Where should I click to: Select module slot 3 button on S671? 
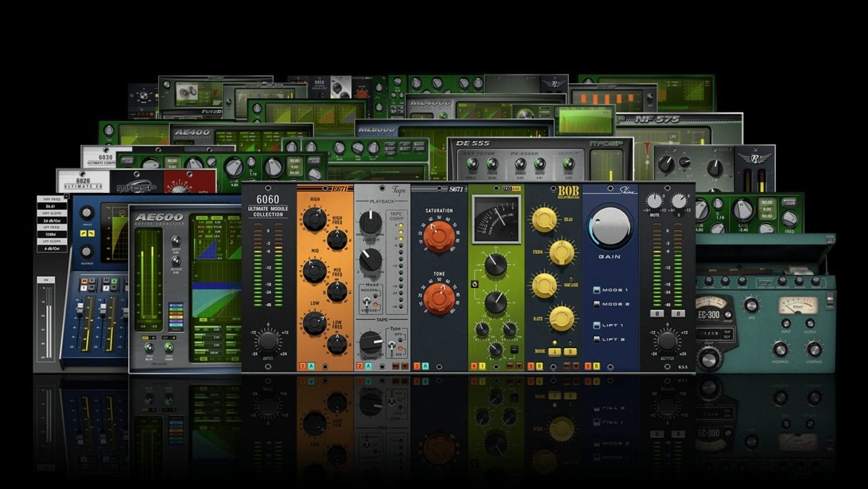point(417,366)
